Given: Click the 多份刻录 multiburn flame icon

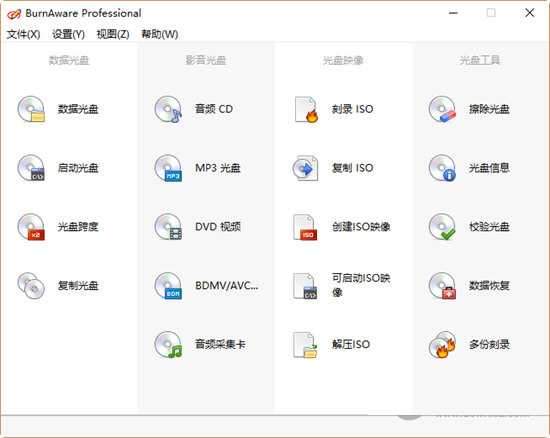Looking at the screenshot, I should pyautogui.click(x=443, y=344).
